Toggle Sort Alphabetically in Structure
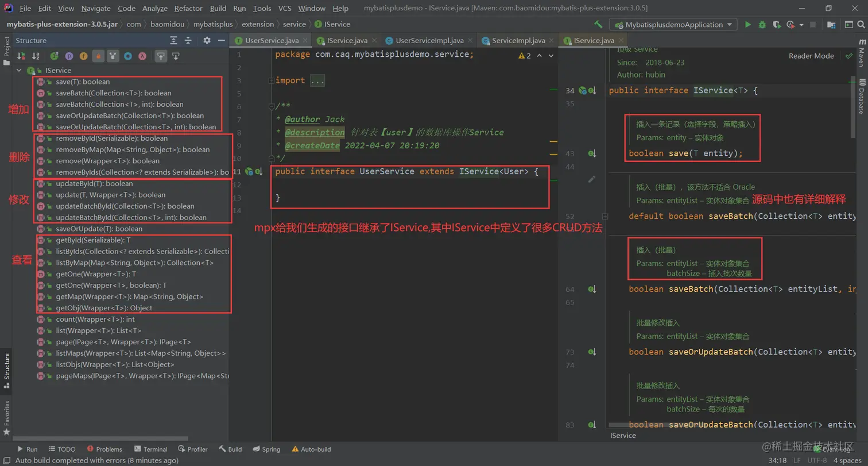868x466 pixels. click(36, 56)
